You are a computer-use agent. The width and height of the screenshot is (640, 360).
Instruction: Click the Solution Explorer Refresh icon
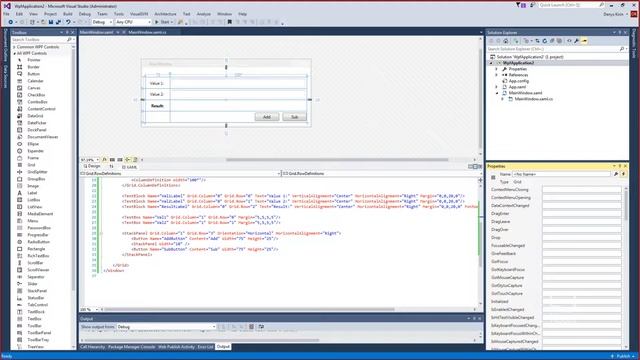(x=544, y=41)
